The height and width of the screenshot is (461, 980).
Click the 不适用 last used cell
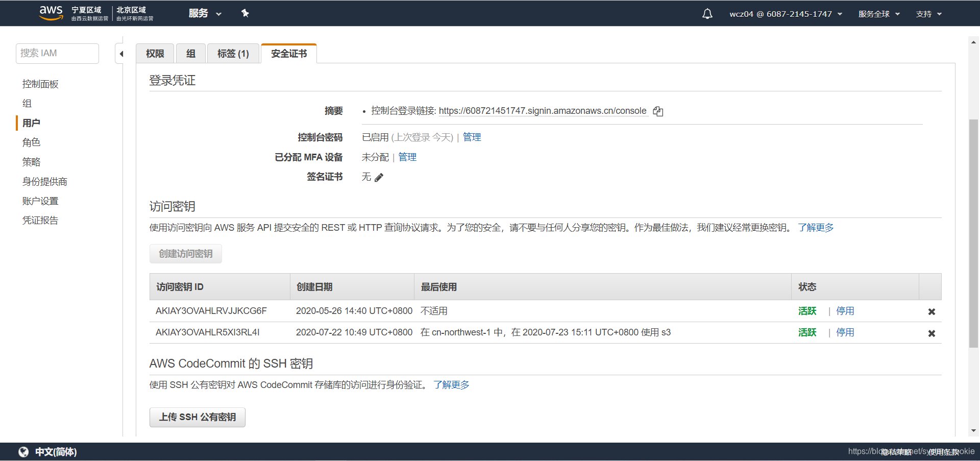tap(434, 311)
